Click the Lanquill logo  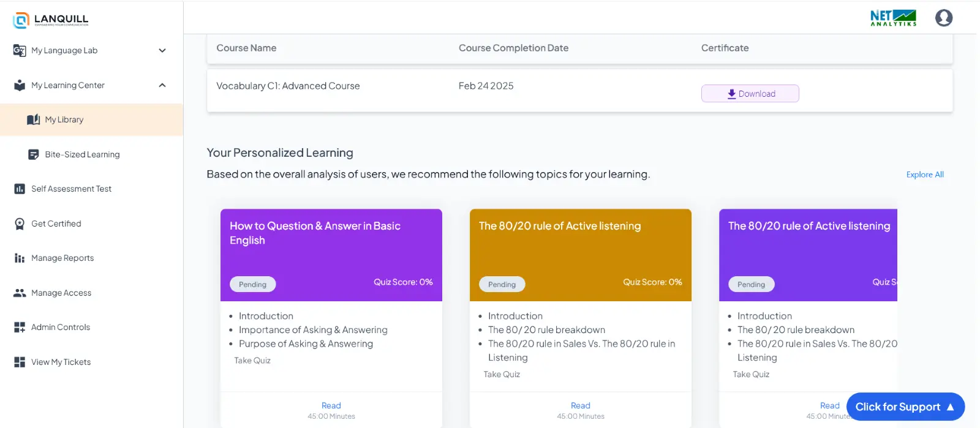pos(51,20)
